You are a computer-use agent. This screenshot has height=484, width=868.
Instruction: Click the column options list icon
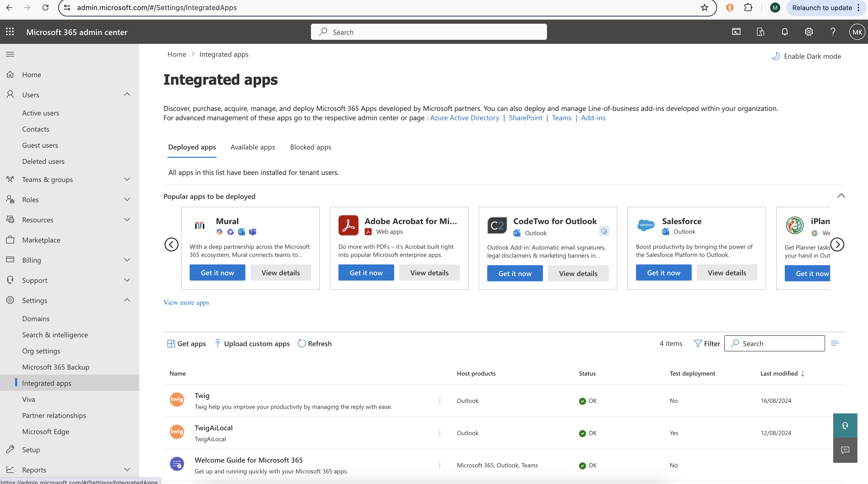pyautogui.click(x=835, y=343)
